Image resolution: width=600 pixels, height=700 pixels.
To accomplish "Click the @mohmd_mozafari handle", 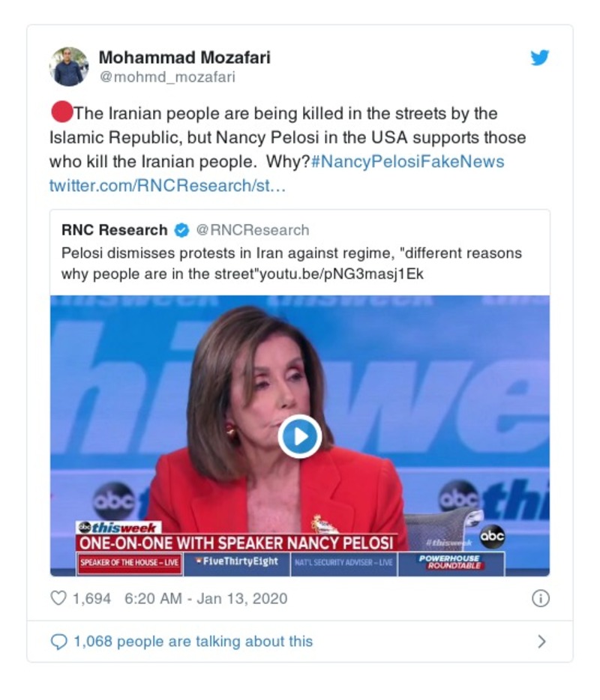I will click(x=167, y=76).
